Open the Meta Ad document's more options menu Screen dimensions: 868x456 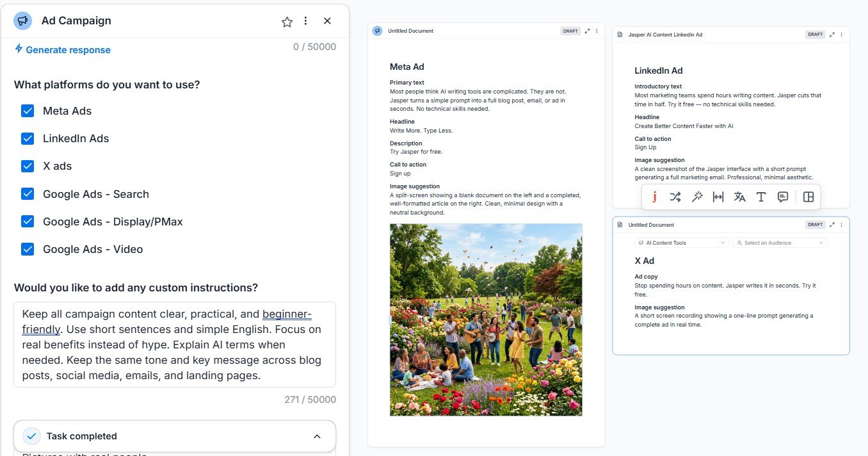click(597, 31)
